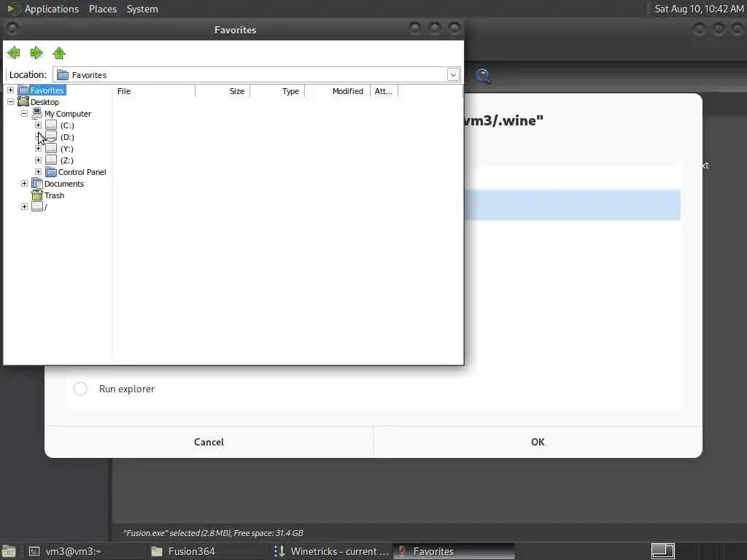Click the Trash bin icon
The image size is (747, 560).
point(37,195)
